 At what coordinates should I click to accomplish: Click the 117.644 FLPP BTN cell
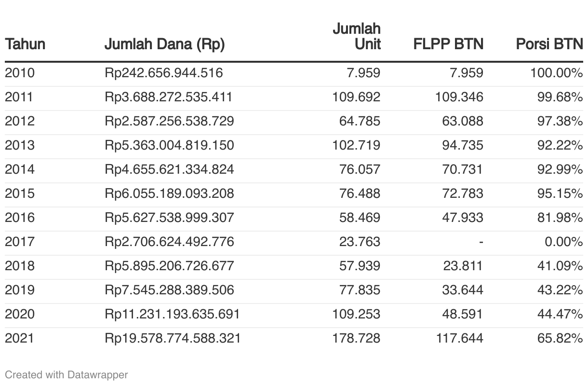coord(459,338)
